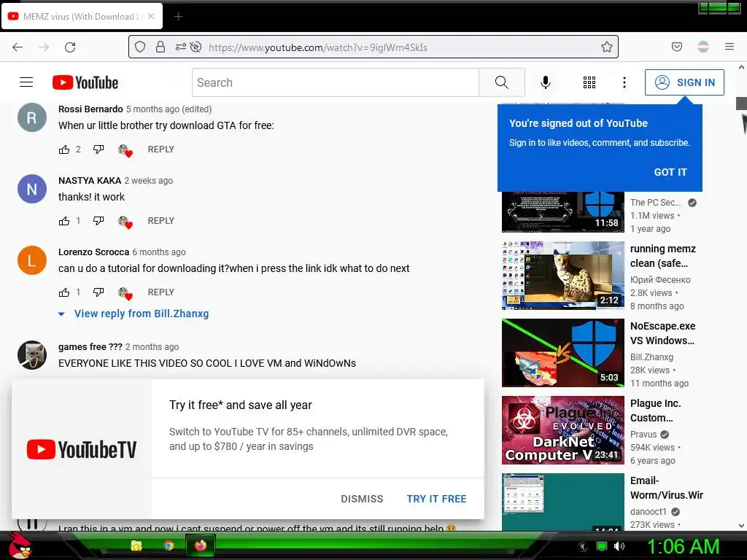Go to YouTube home via logo
Image resolution: width=747 pixels, height=560 pixels.
(x=85, y=82)
